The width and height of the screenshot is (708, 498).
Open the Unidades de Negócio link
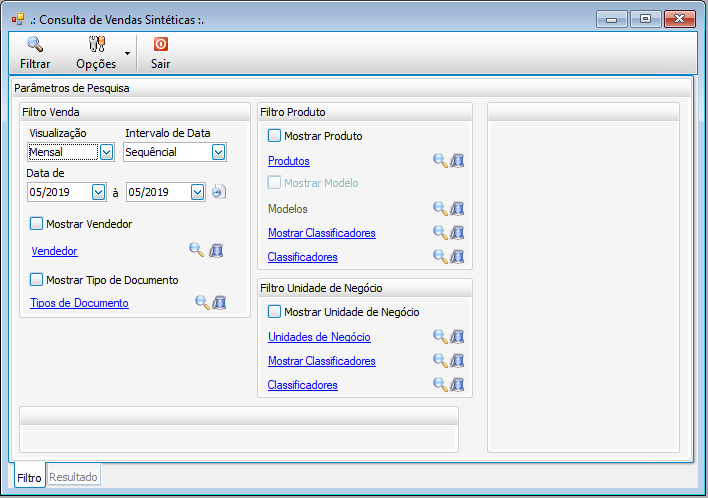click(319, 337)
